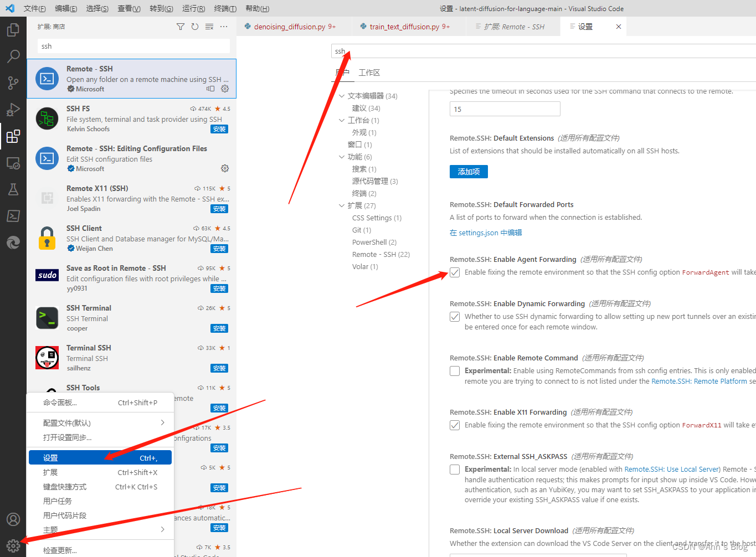The height and width of the screenshot is (557, 756).
Task: Click the 添加项 button
Action: point(469,172)
